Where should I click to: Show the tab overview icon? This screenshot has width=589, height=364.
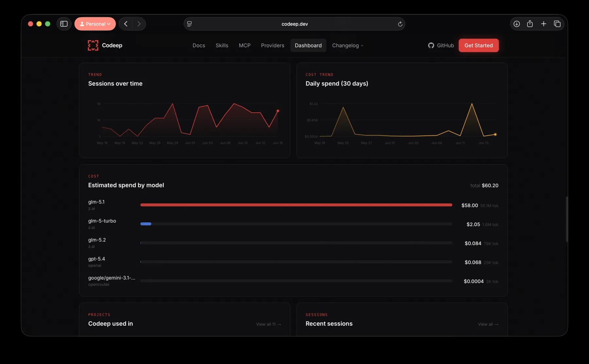click(557, 24)
